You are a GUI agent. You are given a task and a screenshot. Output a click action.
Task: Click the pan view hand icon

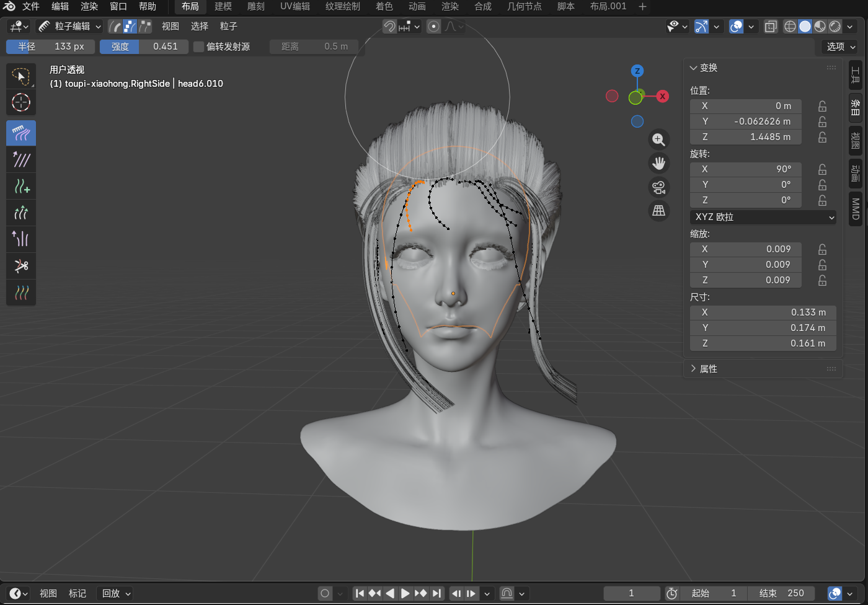coord(658,163)
